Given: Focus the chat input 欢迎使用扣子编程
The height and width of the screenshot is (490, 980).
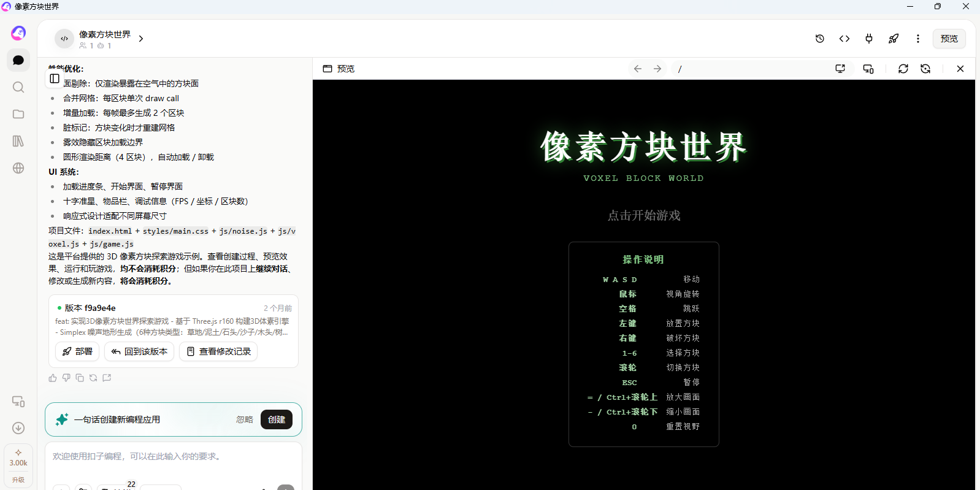Looking at the screenshot, I should (x=173, y=456).
